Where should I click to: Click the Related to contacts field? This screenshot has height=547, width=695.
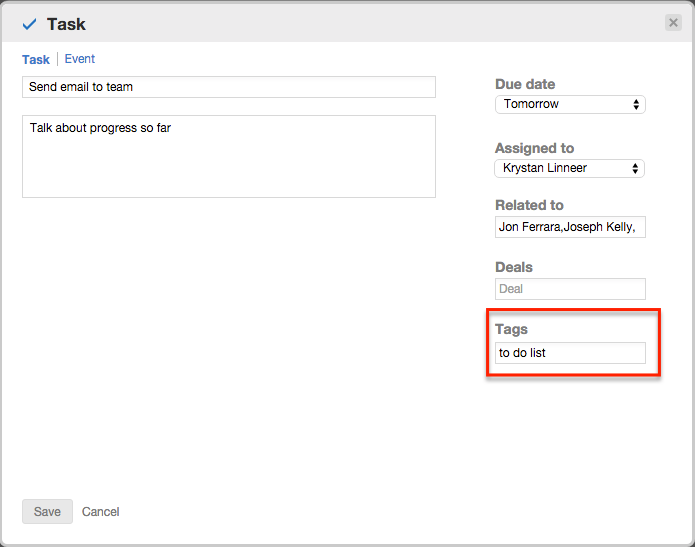click(570, 227)
